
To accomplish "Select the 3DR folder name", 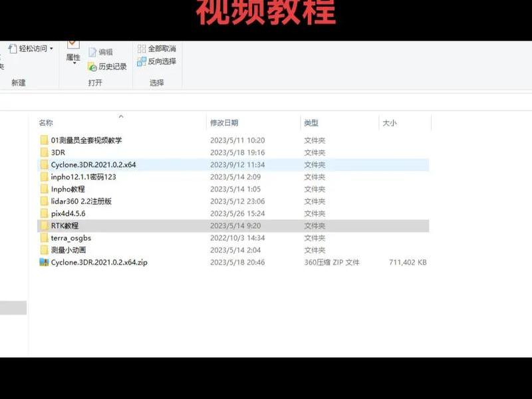I will (x=58, y=152).
